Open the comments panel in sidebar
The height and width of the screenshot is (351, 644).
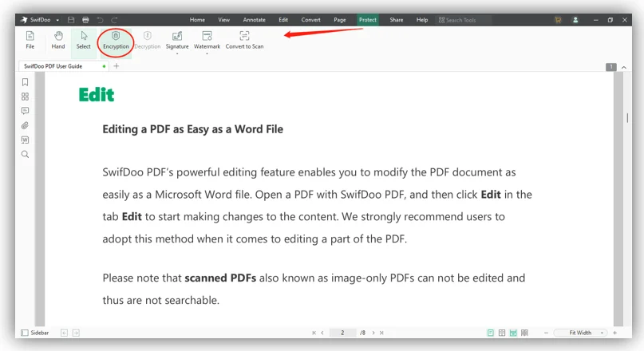pos(25,111)
